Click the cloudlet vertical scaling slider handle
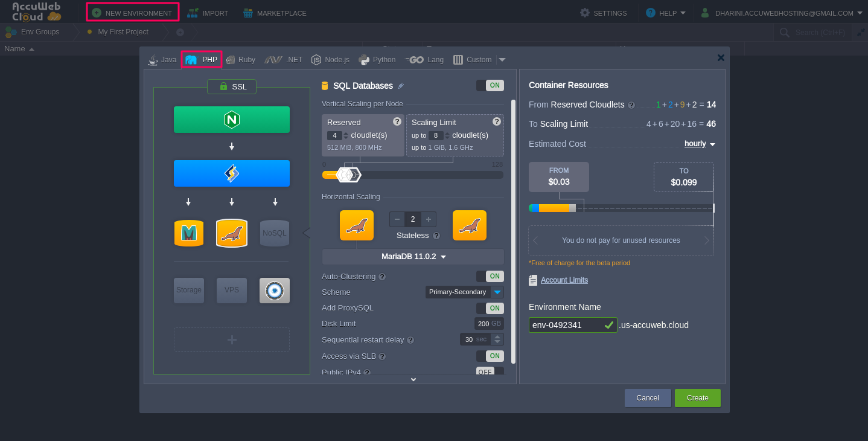 tap(348, 175)
